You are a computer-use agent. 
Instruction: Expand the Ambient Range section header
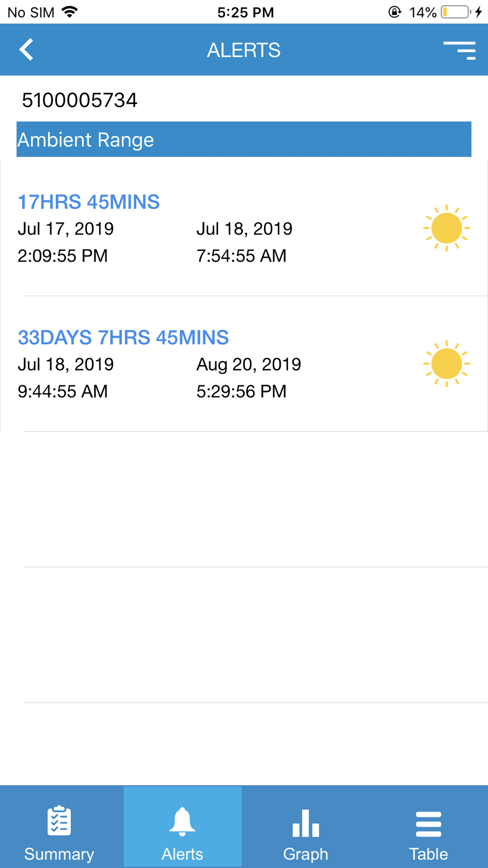[244, 139]
